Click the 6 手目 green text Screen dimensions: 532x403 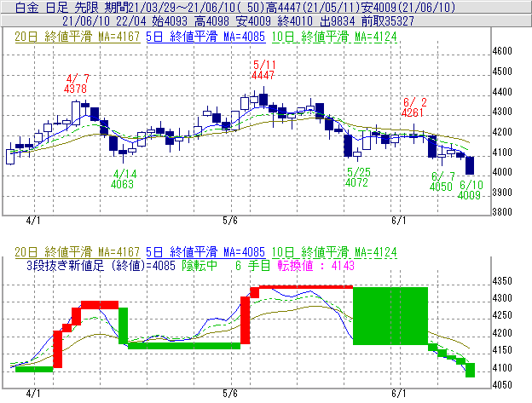pos(252,266)
